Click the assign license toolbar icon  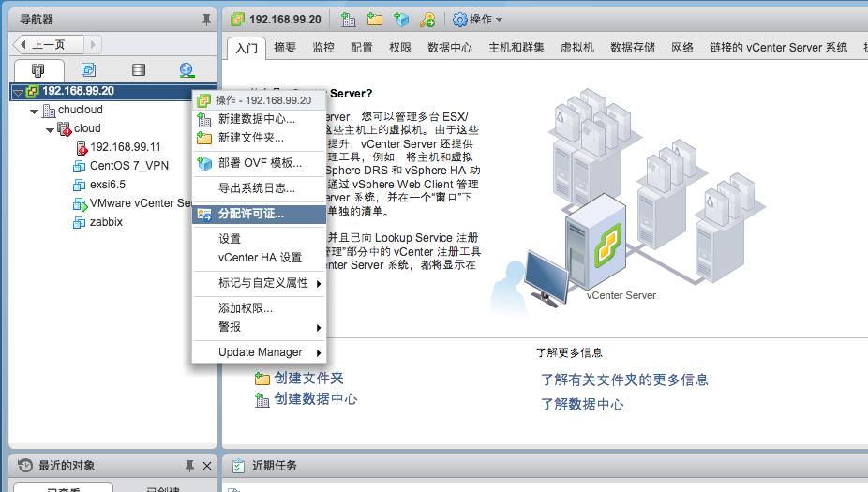coord(427,20)
